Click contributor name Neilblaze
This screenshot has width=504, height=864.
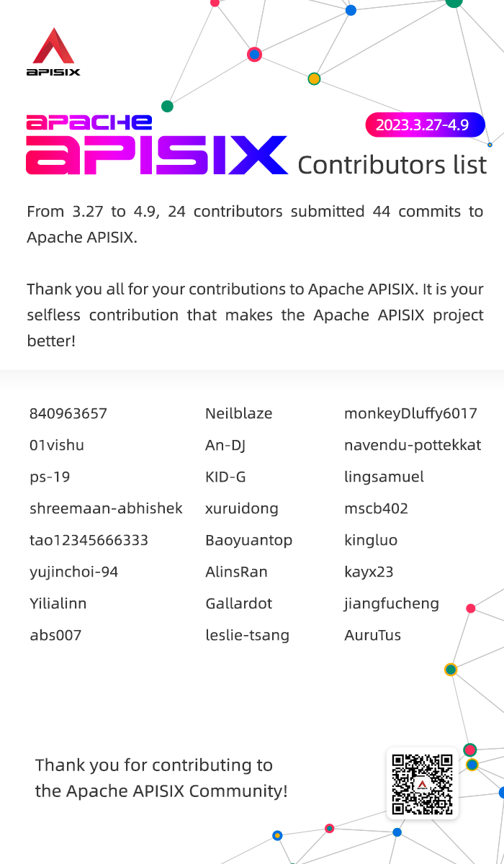[x=239, y=413]
